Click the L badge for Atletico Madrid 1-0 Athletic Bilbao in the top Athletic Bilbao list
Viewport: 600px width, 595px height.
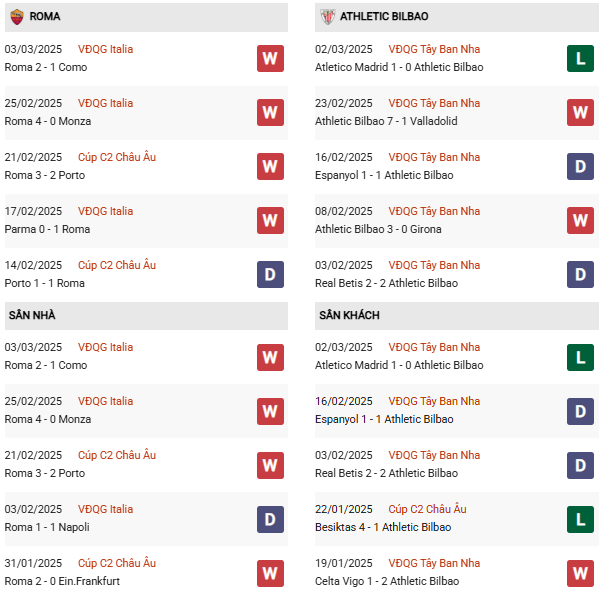click(580, 58)
